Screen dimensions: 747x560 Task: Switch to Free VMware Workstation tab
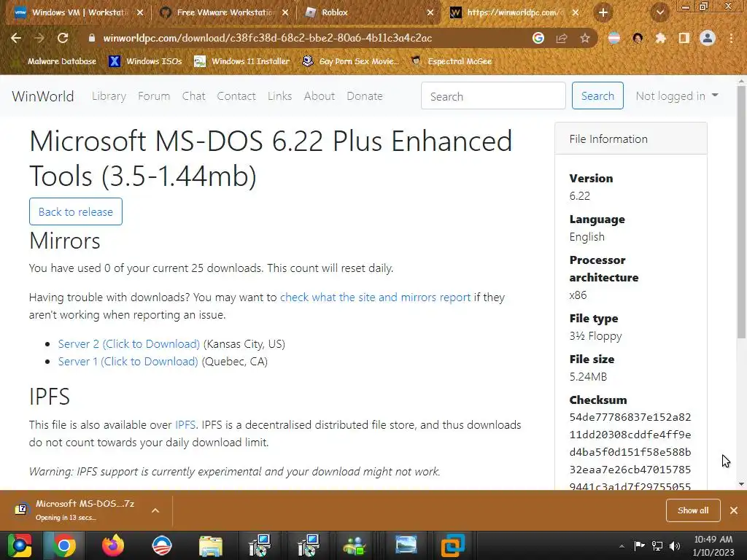[225, 12]
